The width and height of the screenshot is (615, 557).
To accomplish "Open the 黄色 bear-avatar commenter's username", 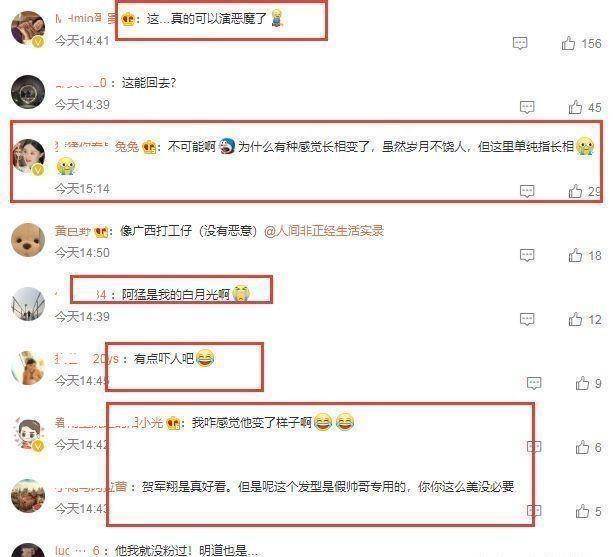I will click(x=73, y=231).
